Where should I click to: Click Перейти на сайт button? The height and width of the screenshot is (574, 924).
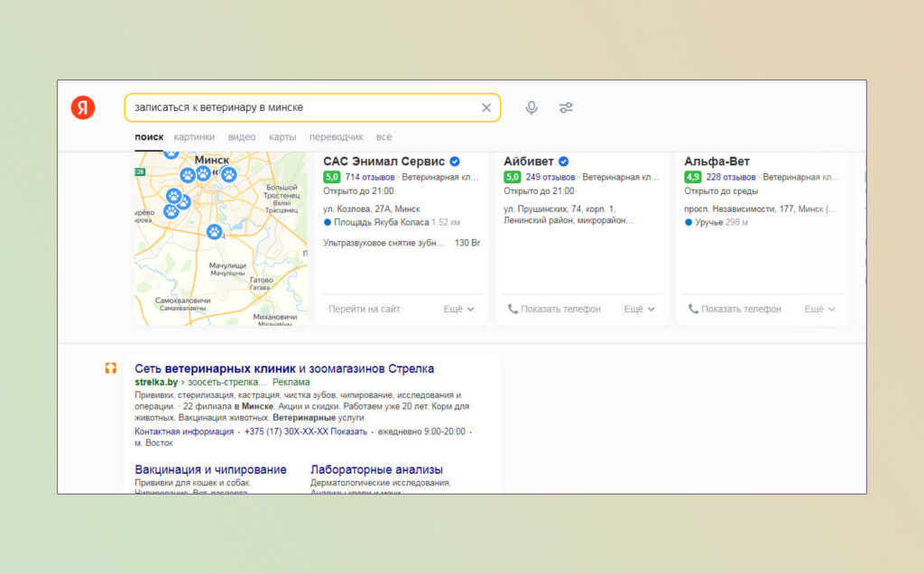tap(365, 309)
